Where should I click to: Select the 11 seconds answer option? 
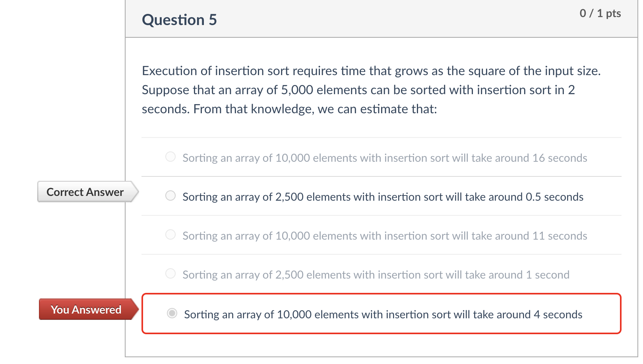[170, 234]
